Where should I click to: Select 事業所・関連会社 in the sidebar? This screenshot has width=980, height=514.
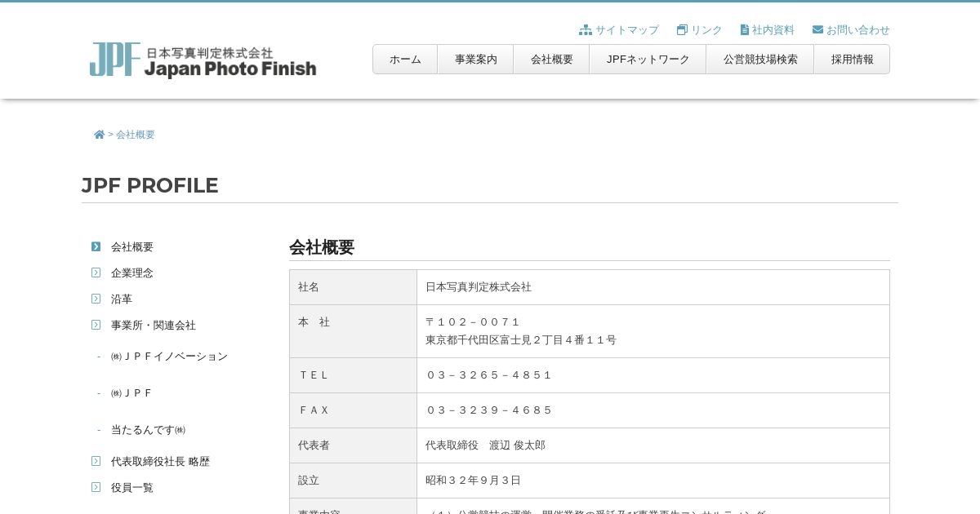point(154,325)
